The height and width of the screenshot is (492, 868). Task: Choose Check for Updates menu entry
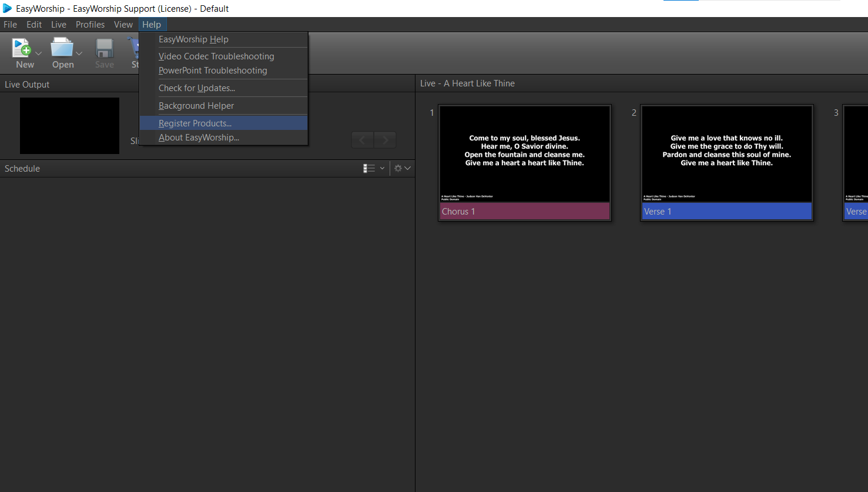(x=197, y=88)
